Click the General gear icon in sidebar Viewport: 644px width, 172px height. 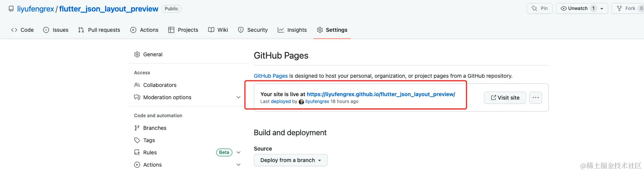137,54
